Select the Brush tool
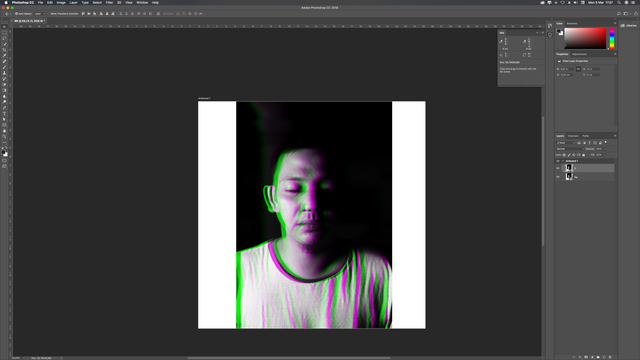The image size is (640, 360). click(4, 67)
